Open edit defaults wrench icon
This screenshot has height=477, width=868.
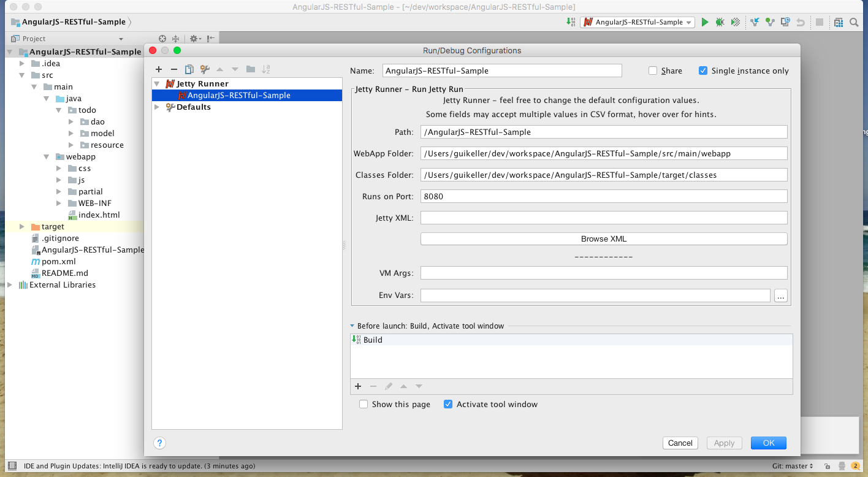point(205,69)
